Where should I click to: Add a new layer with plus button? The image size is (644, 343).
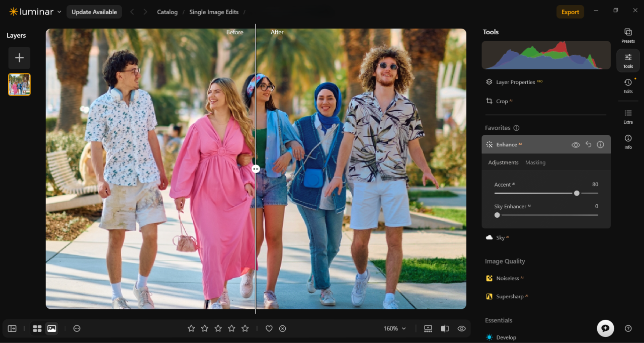(19, 58)
